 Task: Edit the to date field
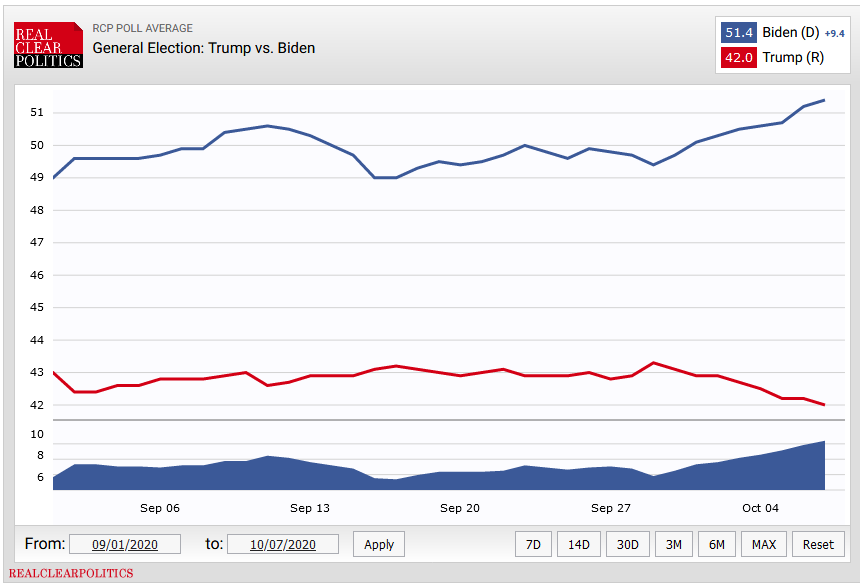283,544
